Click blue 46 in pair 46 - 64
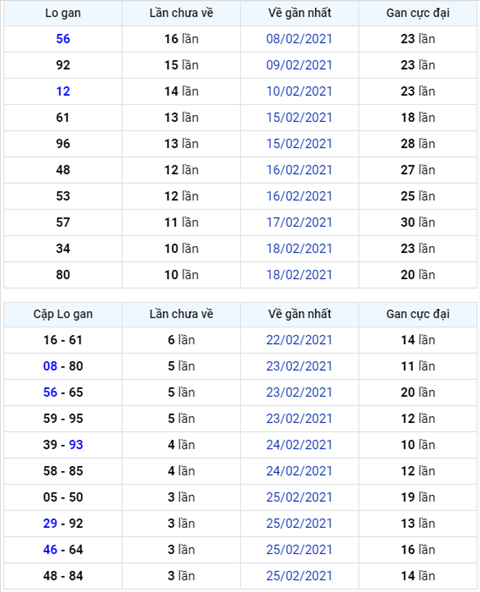480x592 pixels. point(50,550)
